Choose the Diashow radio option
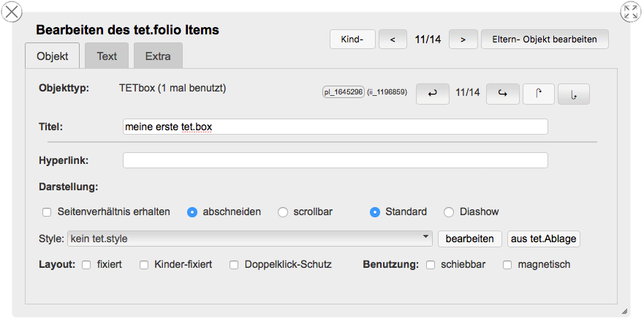Image resolution: width=644 pixels, height=322 pixels. point(449,212)
